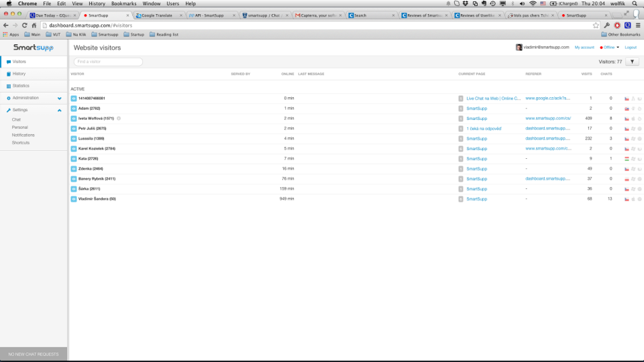
Task: Open Personal settings in sidebar
Action: [19, 127]
